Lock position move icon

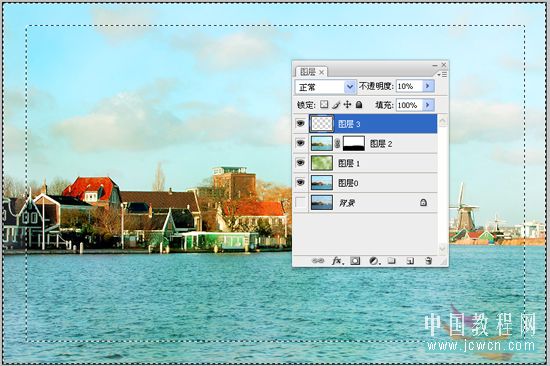tap(347, 105)
